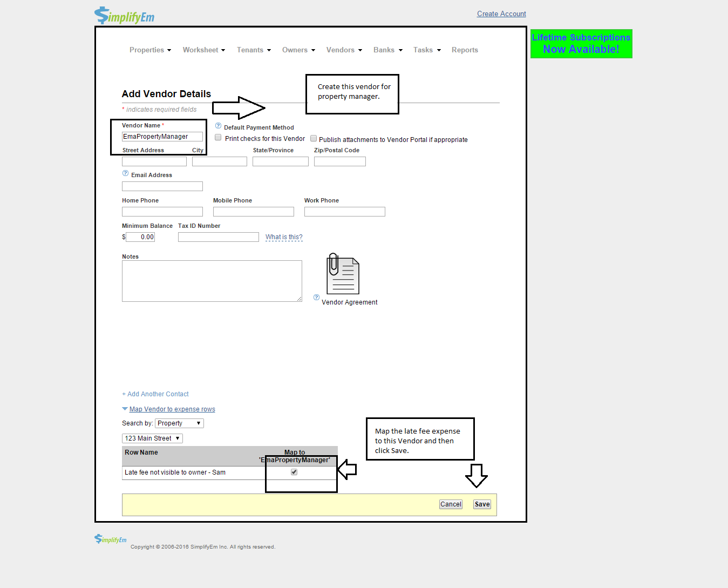The width and height of the screenshot is (728, 588).
Task: Open the Properties menu
Action: point(150,50)
